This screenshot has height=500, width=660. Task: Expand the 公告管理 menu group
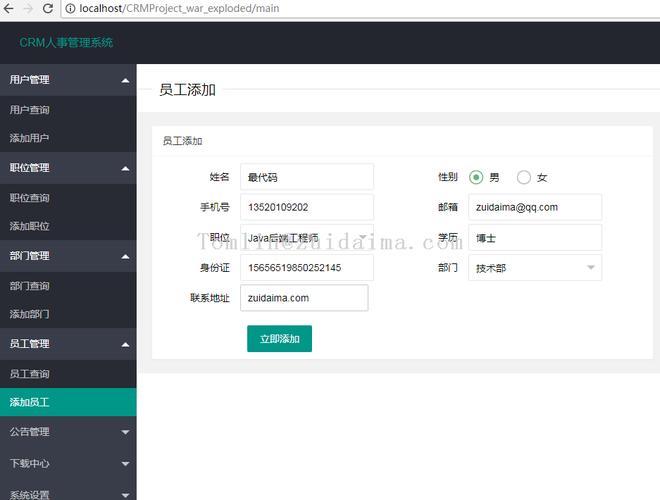coord(68,432)
